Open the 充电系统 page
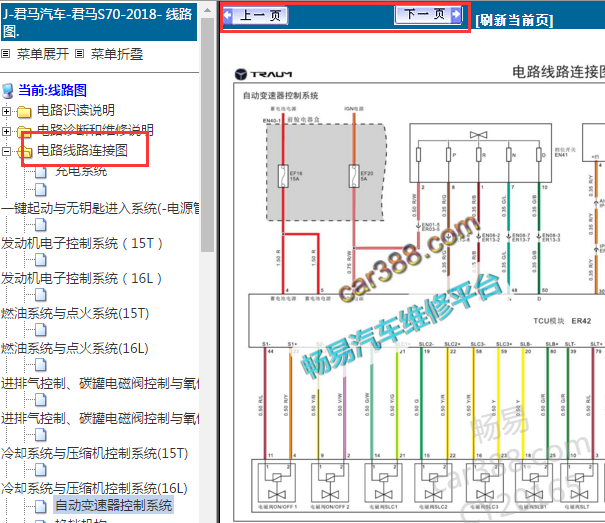Viewport: 605px width, 523px height. click(81, 171)
